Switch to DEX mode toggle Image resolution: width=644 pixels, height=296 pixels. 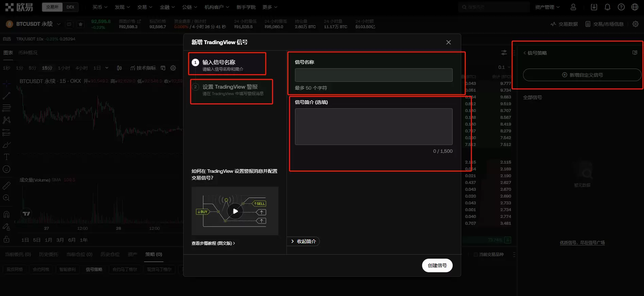click(x=70, y=7)
